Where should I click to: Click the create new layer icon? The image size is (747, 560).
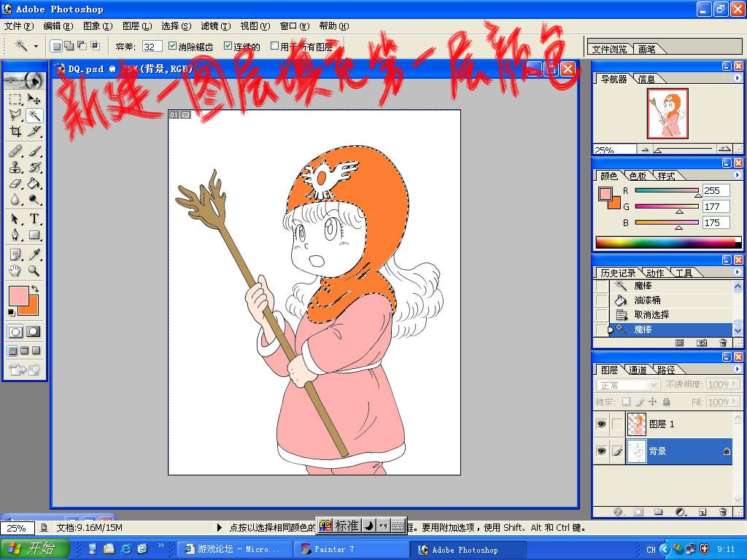(x=703, y=512)
